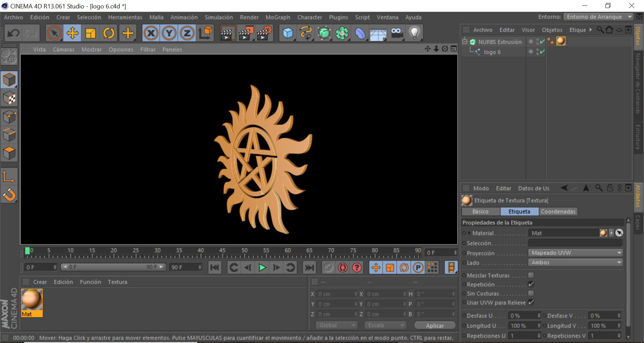
Task: Expand the Material parameter triangle
Action: [469, 233]
